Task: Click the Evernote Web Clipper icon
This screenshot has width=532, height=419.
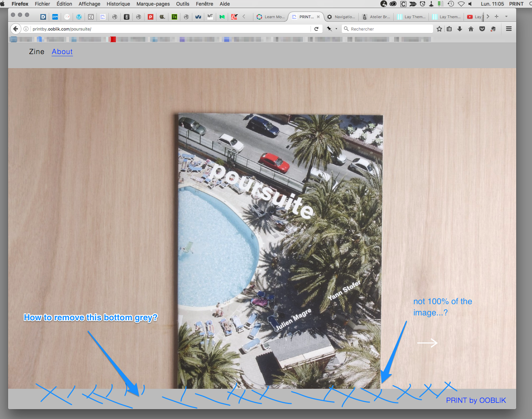Action: [493, 29]
